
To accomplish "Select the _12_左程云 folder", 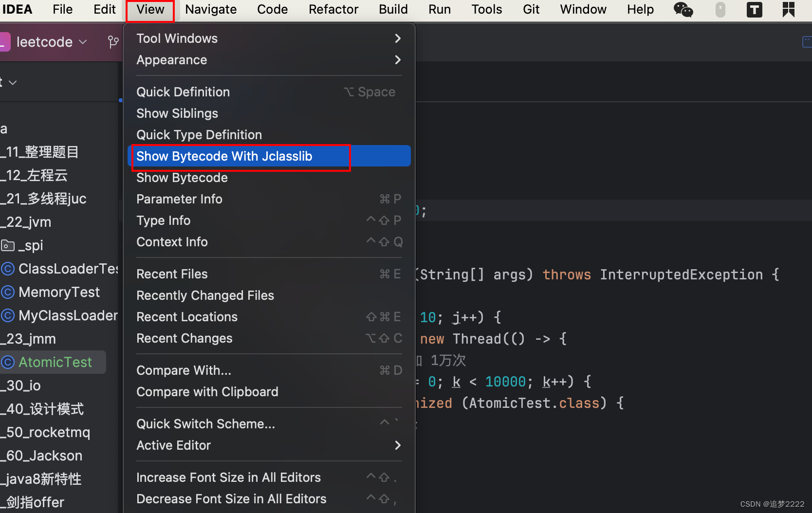I will click(34, 175).
